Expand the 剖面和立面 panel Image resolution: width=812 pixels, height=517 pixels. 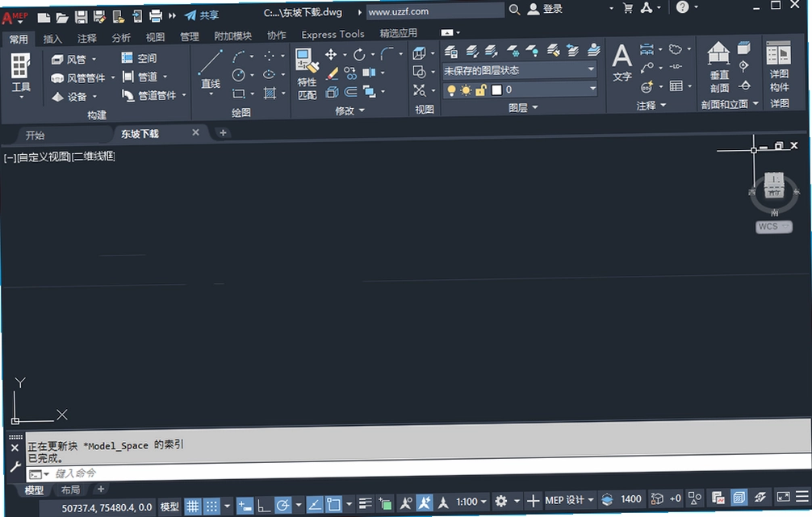pyautogui.click(x=730, y=104)
